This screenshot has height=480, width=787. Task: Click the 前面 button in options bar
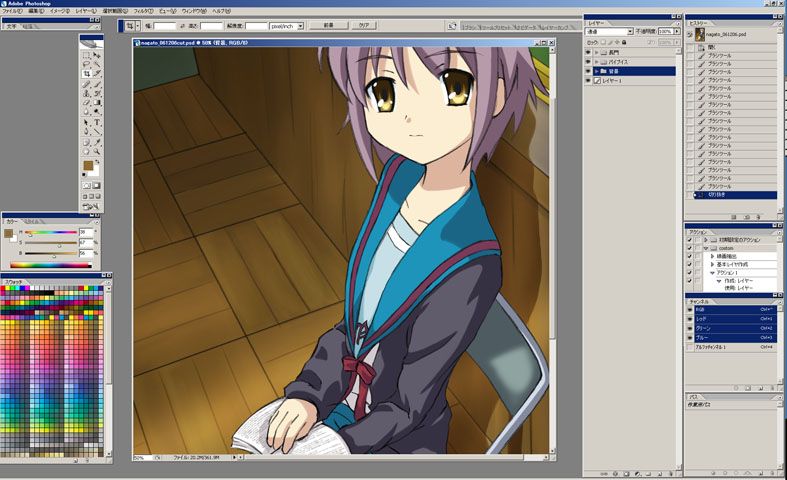(x=328, y=25)
